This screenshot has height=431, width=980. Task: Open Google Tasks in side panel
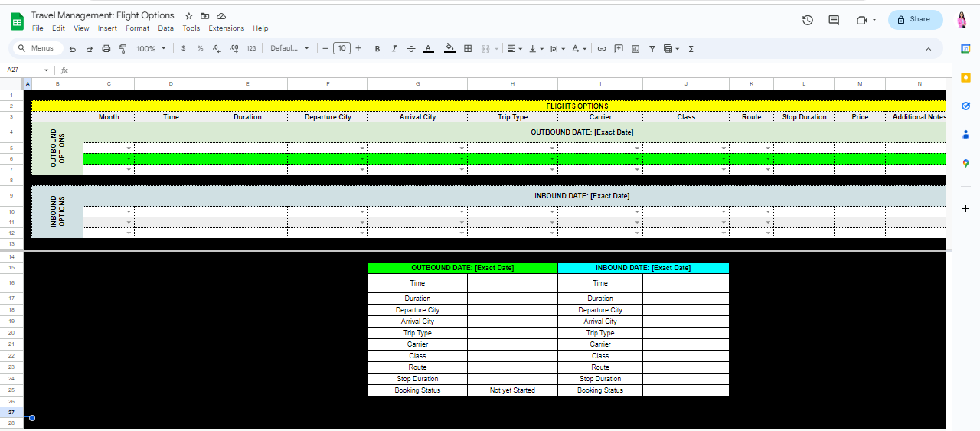965,106
